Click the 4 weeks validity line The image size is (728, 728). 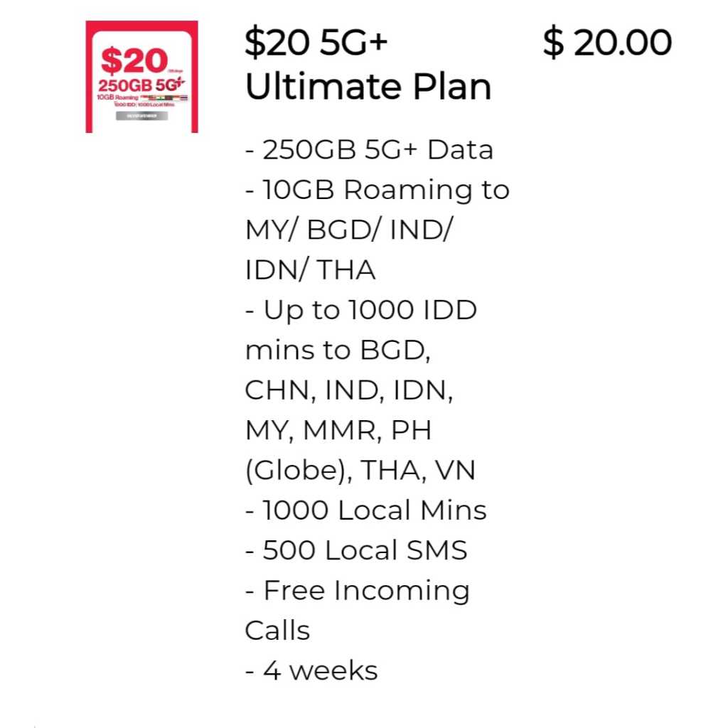point(311,670)
